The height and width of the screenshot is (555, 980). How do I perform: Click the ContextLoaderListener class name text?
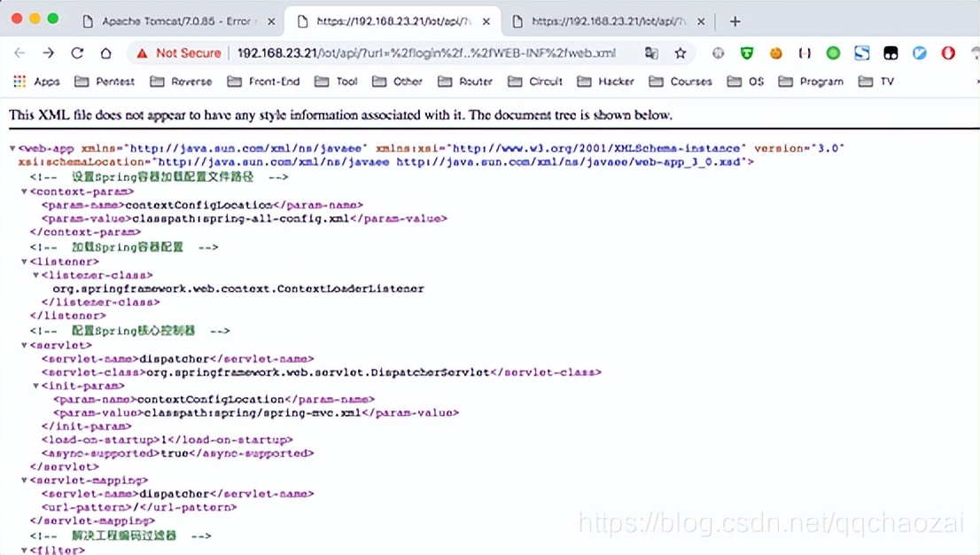click(x=238, y=288)
